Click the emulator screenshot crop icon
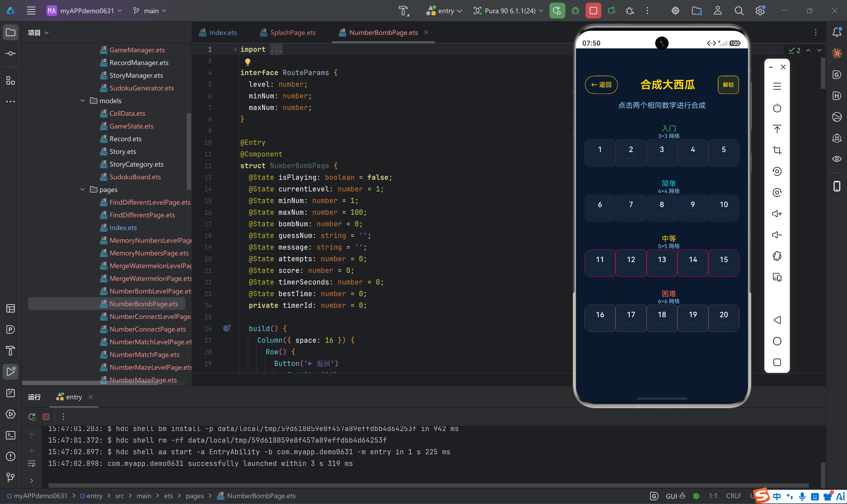 [777, 150]
